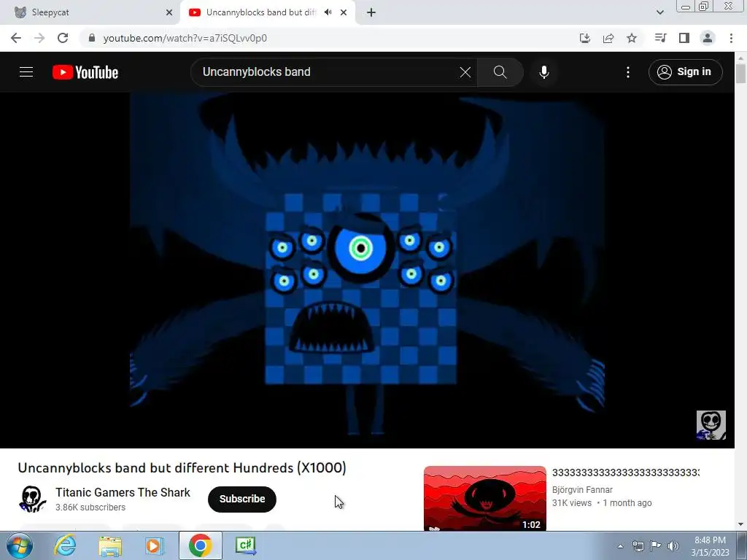The width and height of the screenshot is (747, 560).
Task: Expand the tab search dropdown arrow
Action: (659, 12)
